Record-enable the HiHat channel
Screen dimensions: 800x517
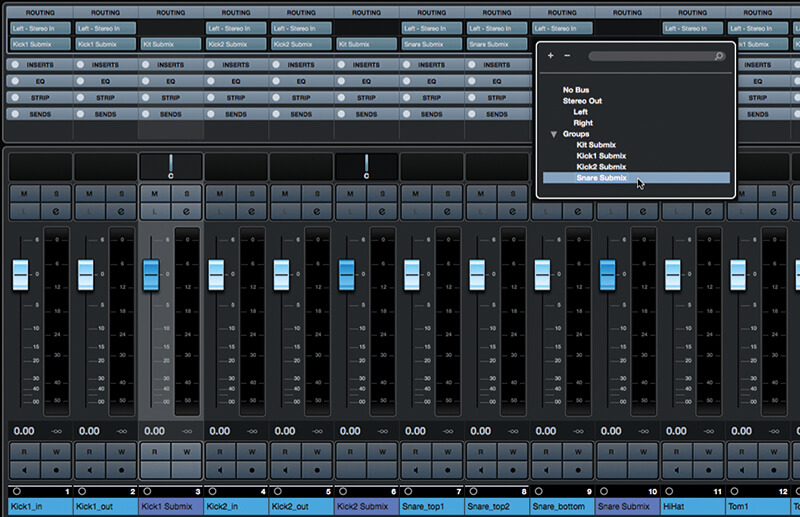(709, 470)
